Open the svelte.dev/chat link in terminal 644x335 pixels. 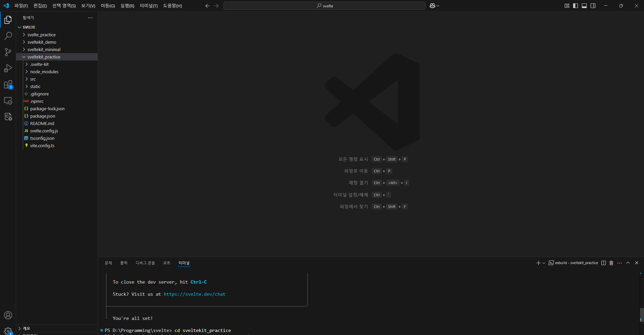(194, 294)
